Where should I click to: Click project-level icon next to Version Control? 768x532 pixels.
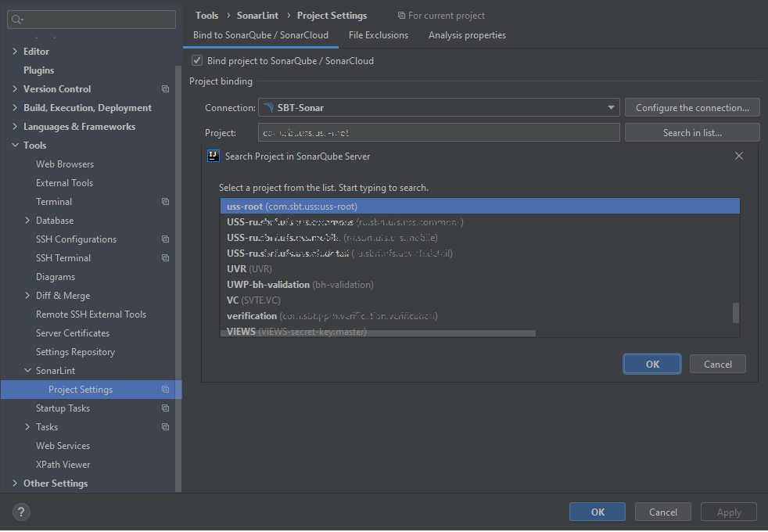click(165, 89)
